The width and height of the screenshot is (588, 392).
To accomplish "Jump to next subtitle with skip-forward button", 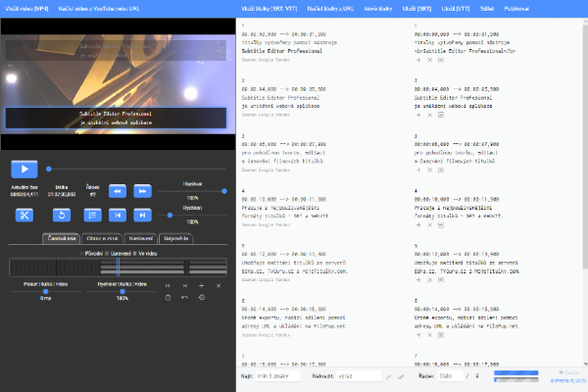I will [143, 215].
